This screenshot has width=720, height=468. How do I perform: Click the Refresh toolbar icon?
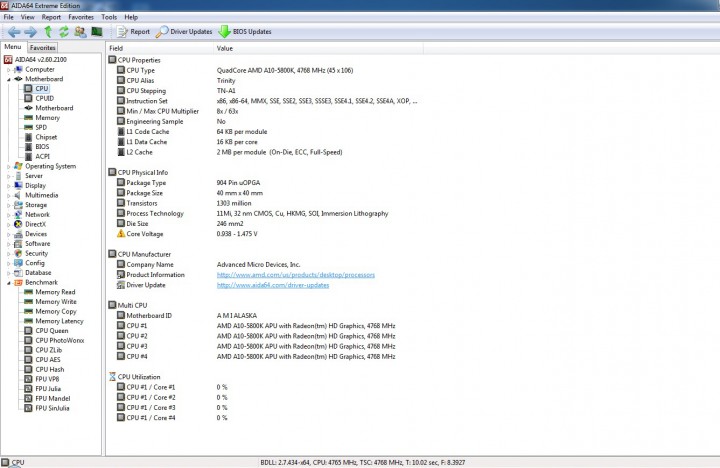click(x=63, y=31)
